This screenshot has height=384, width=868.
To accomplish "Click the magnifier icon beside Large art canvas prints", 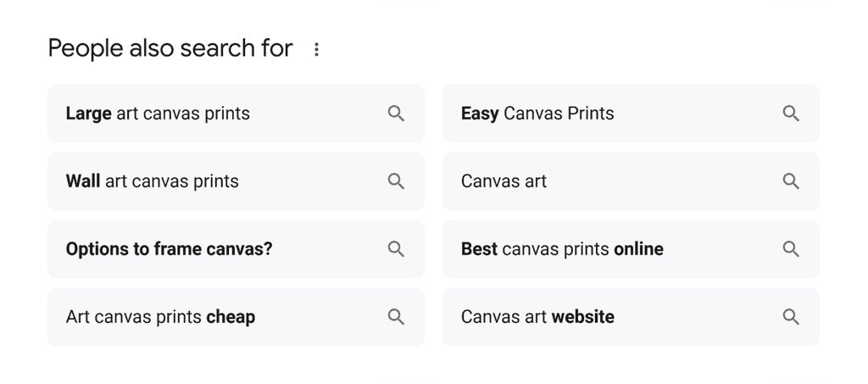I will pos(396,114).
